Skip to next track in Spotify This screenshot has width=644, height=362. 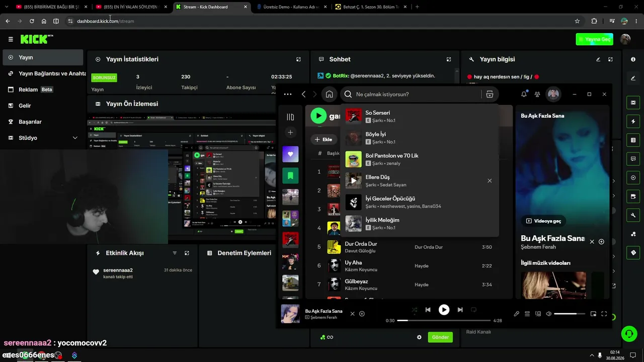[460, 310]
